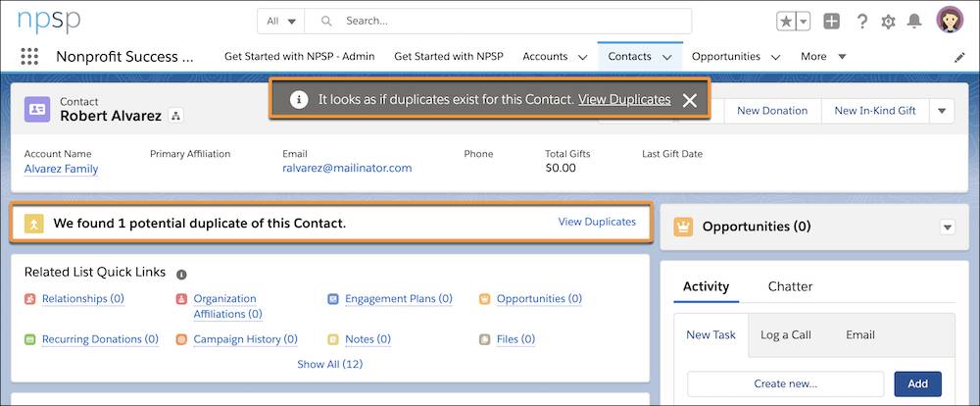Open the Get Started with NPSP tab
The height and width of the screenshot is (406, 980).
tap(449, 56)
